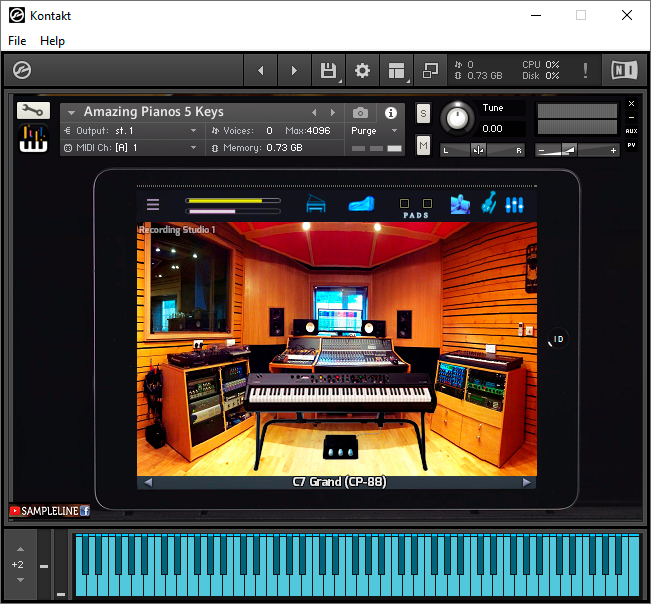The height and width of the screenshot is (604, 651).
Task: Click the Kontakt logo in the top bar
Action: 22,70
